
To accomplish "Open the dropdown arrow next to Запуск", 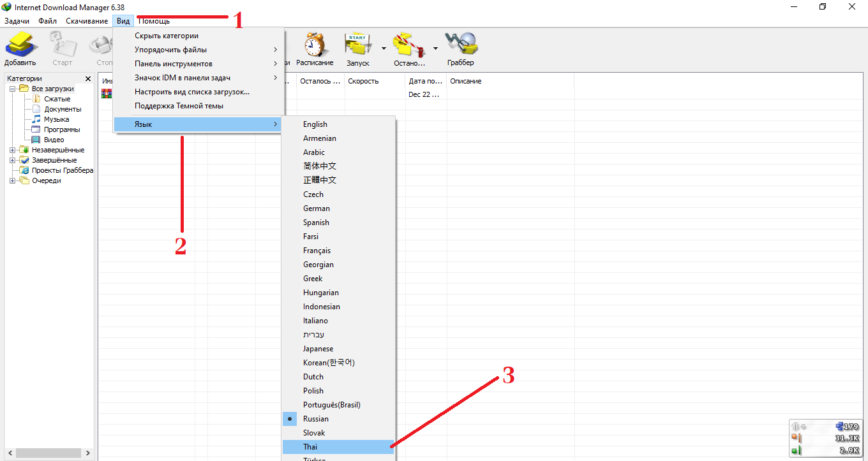I will (384, 48).
